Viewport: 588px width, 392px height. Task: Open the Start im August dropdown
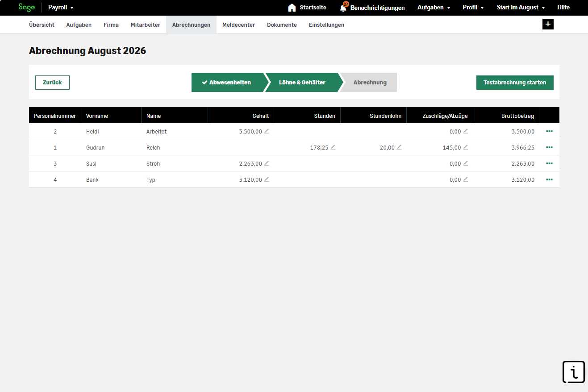[521, 8]
